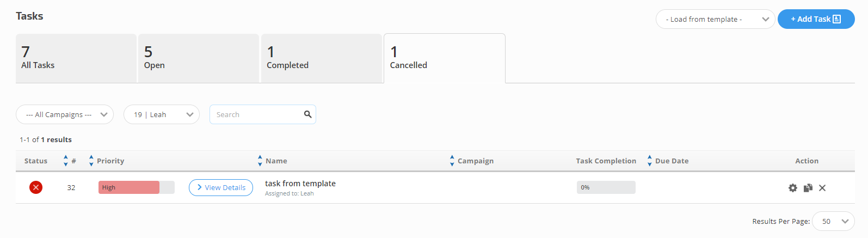Sort tasks by Due Date arrows

coord(650,161)
